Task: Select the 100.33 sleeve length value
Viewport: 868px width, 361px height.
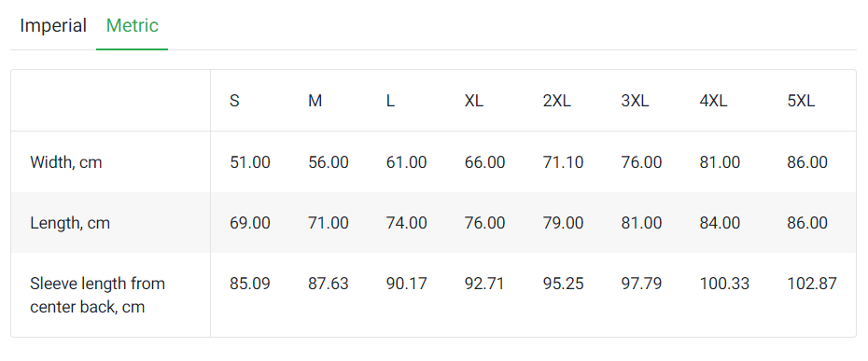Action: click(724, 284)
